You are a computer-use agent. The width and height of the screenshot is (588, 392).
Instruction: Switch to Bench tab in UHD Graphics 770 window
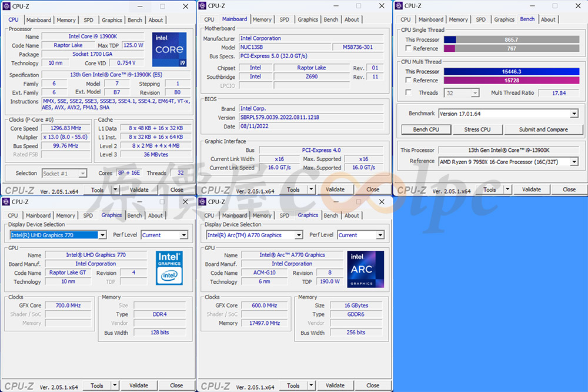click(135, 215)
